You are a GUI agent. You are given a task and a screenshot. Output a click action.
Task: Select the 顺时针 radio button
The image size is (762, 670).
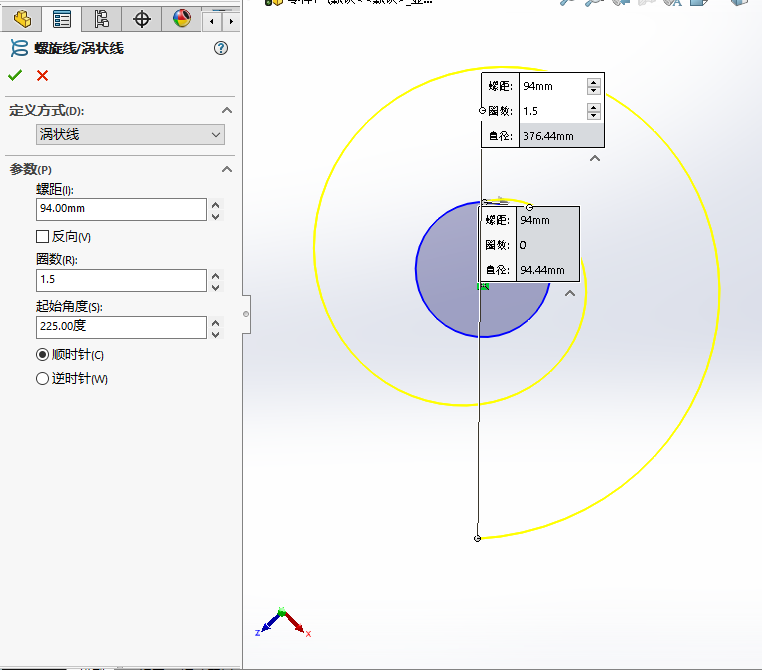coord(42,355)
